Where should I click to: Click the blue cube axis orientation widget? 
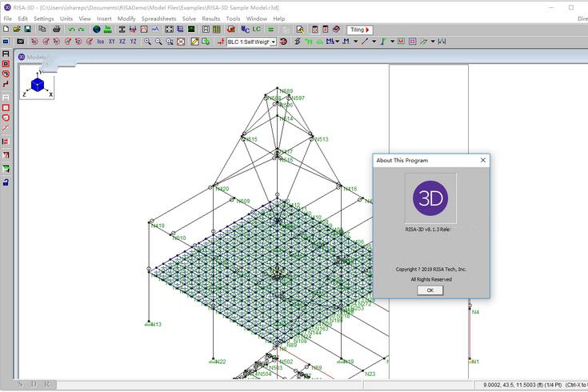coord(38,85)
